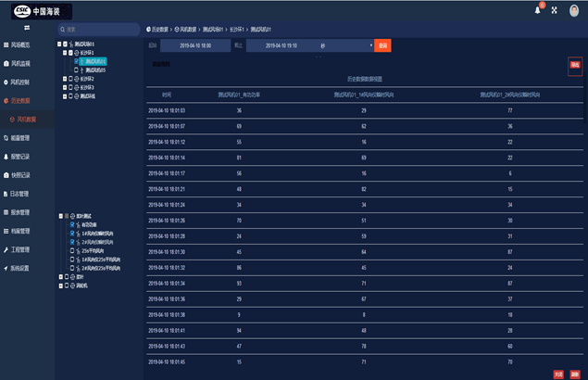Viewport: 588px width, 380px height.
Task: Open the user avatar menu
Action: 575,10
